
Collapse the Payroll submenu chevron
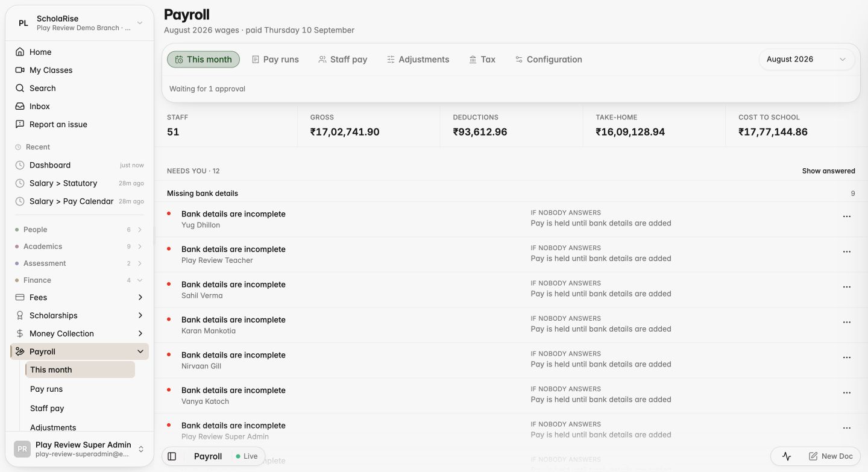pos(140,351)
